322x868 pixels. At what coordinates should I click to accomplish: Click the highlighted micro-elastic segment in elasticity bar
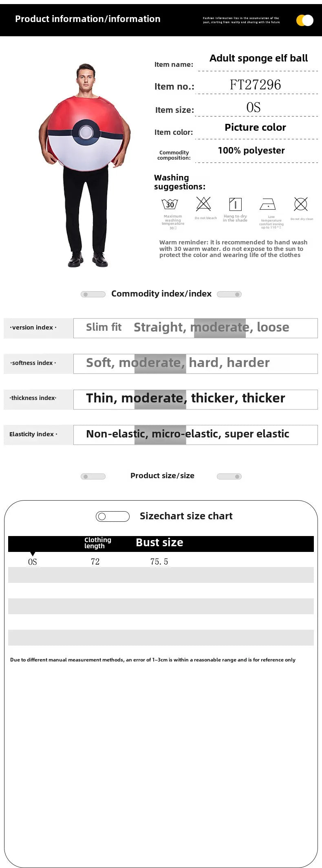(160, 435)
